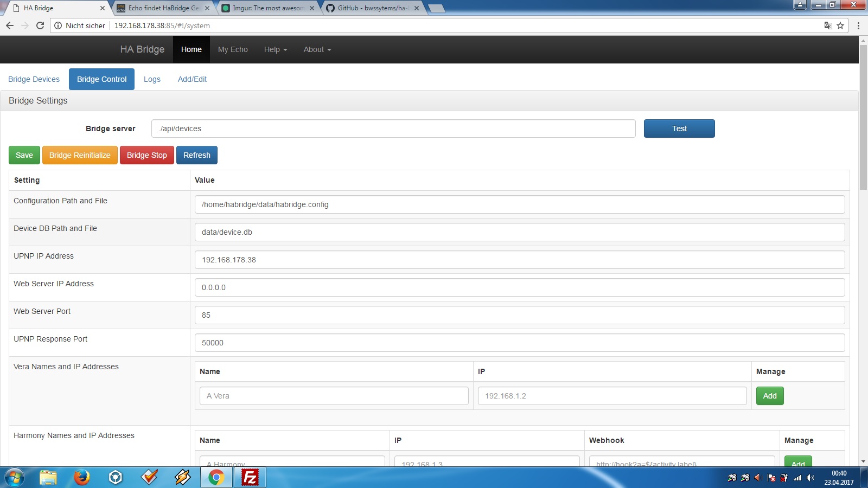Switch to the GitHub browser tab
Viewport: 868px width, 488px height.
coord(372,8)
